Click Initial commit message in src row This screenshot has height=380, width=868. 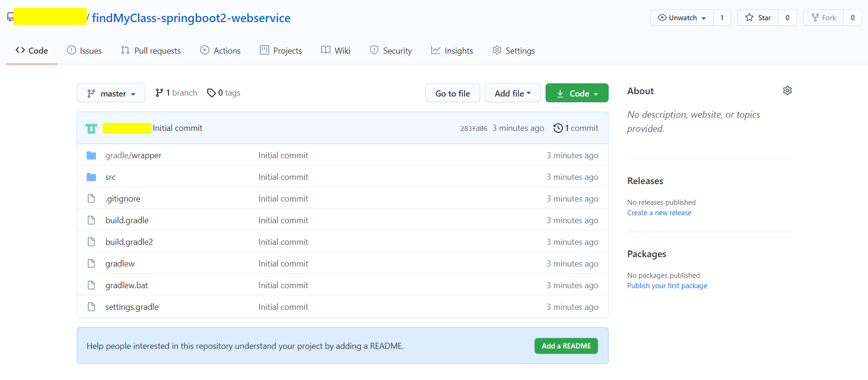pos(283,177)
